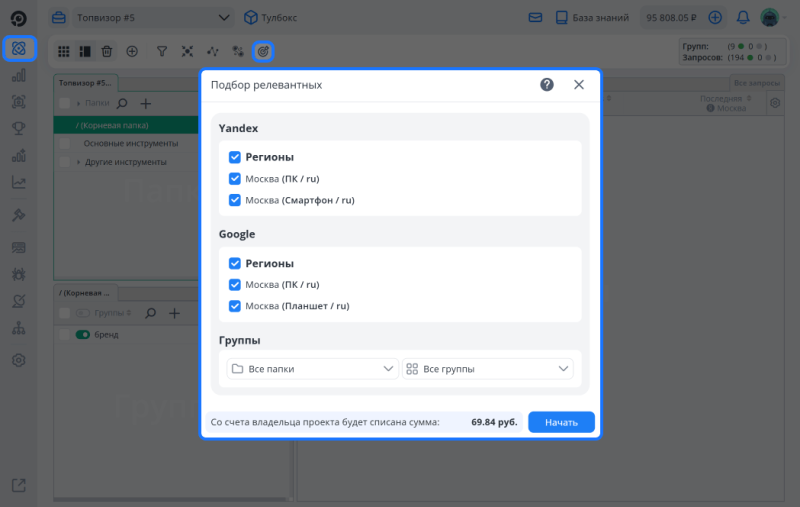Click the бренд group name
Viewport: 800px width, 507px height.
click(x=106, y=335)
